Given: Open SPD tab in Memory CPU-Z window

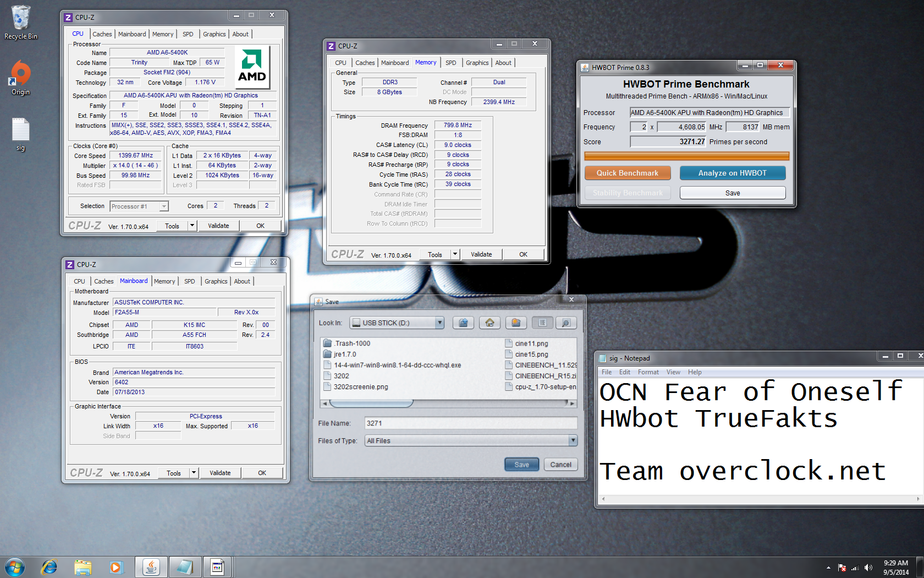Looking at the screenshot, I should (x=450, y=63).
